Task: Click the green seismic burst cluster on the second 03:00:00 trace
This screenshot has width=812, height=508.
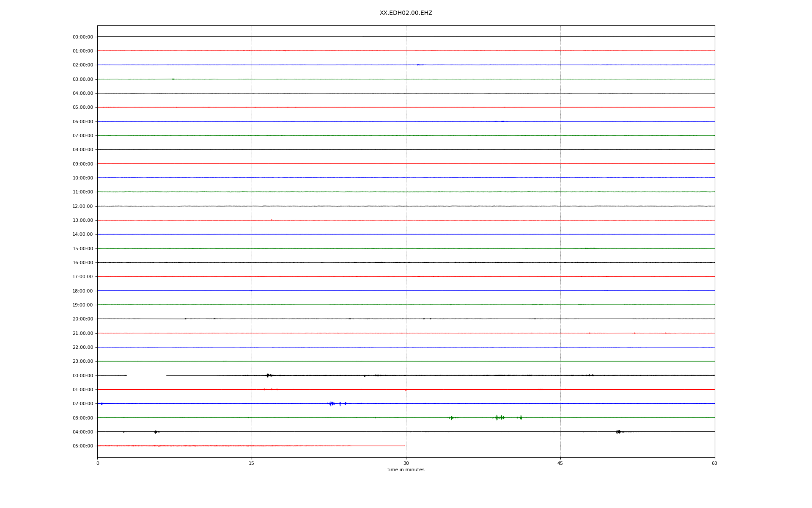Action: tap(500, 418)
